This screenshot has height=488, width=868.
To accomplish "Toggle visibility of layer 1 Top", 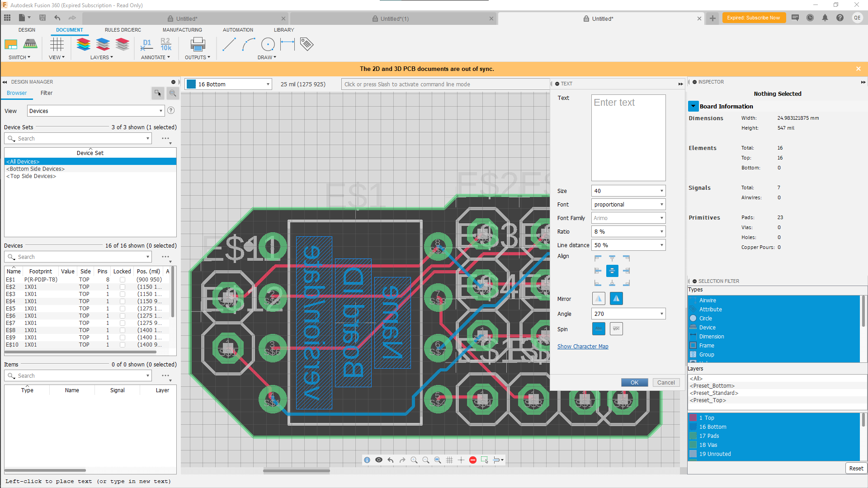I will (693, 417).
